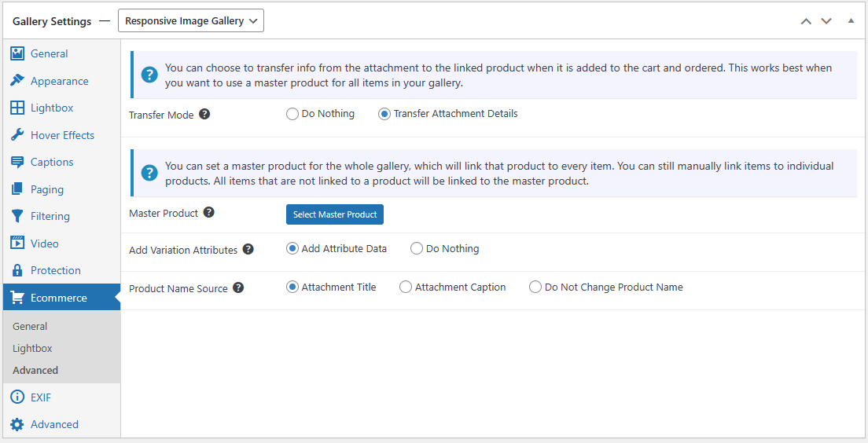The image size is (868, 443).
Task: Click the Transfer Mode help icon
Action: pyautogui.click(x=204, y=114)
